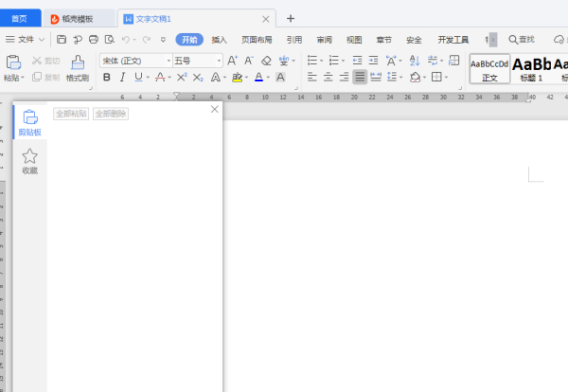Click the ruler indent marker
The height and width of the screenshot is (392, 568).
[176, 97]
